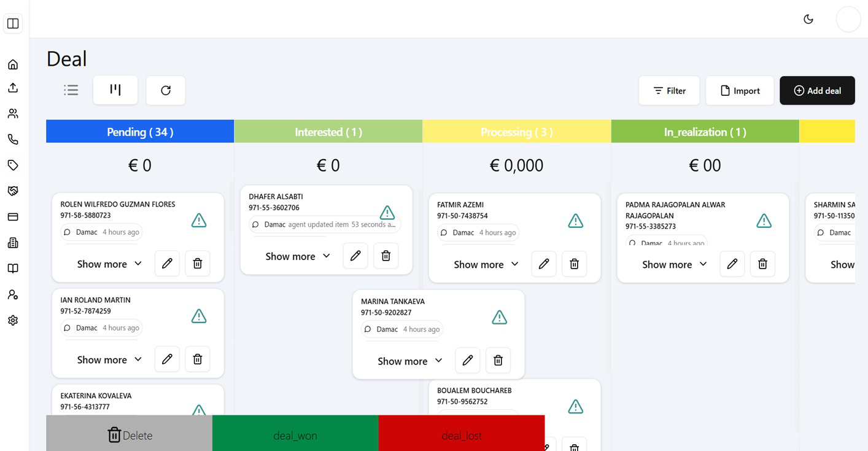Image resolution: width=868 pixels, height=451 pixels.
Task: Click warning icon on Marina Tankaeva card
Action: pos(500,317)
